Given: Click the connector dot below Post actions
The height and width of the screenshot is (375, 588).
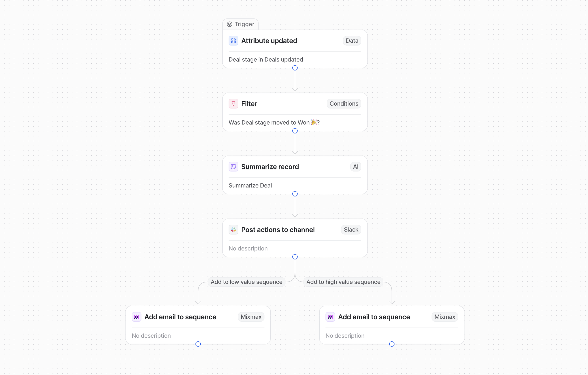Looking at the screenshot, I should [x=295, y=257].
